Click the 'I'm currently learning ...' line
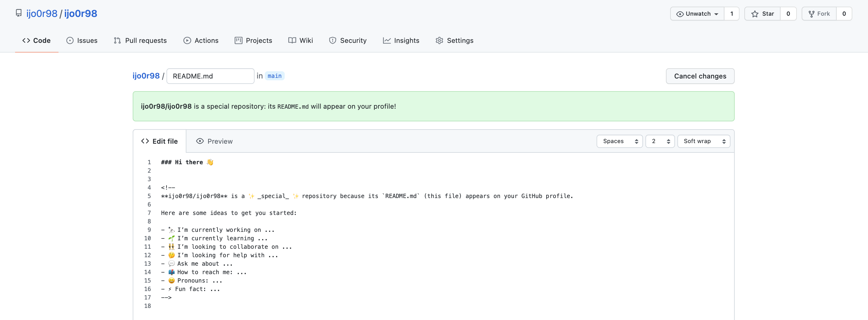This screenshot has width=868, height=320. [214, 238]
